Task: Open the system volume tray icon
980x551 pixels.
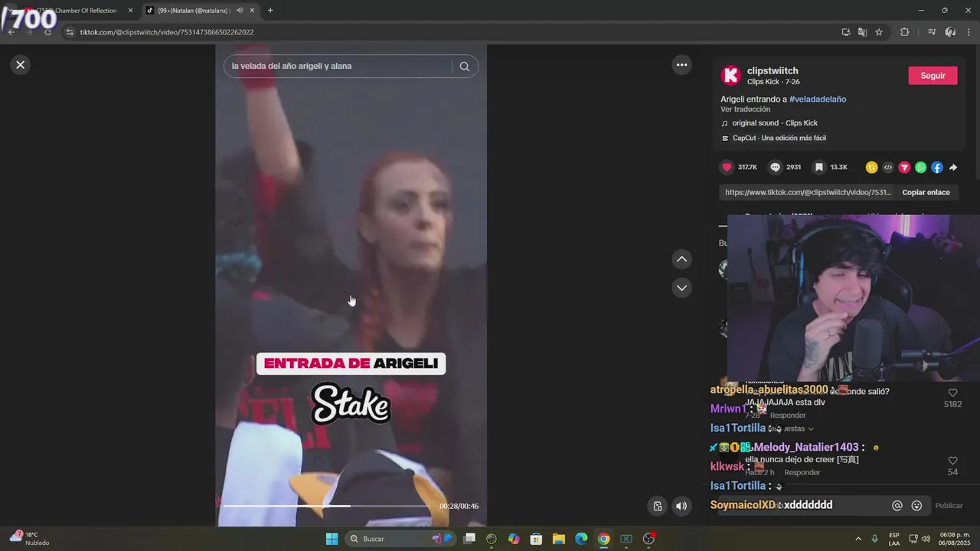Action: [x=926, y=539]
